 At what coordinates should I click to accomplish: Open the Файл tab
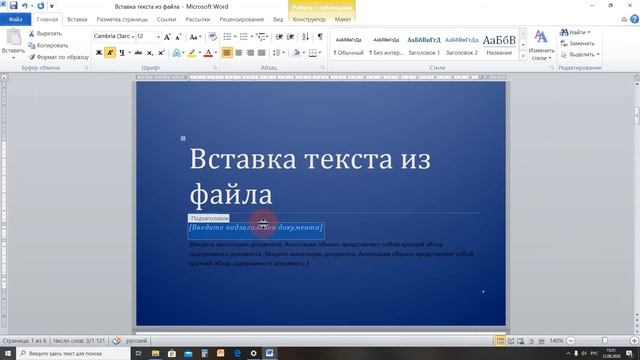(x=15, y=19)
